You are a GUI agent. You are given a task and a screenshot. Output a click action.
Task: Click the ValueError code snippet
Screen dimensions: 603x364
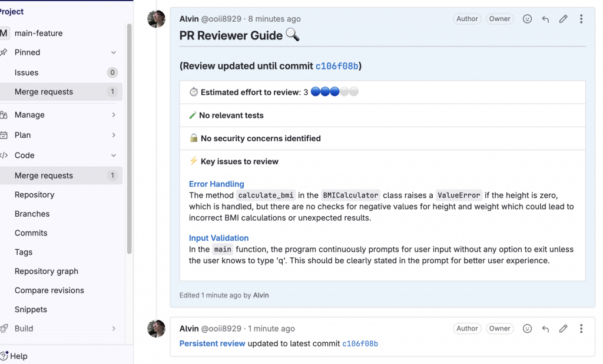pos(459,196)
